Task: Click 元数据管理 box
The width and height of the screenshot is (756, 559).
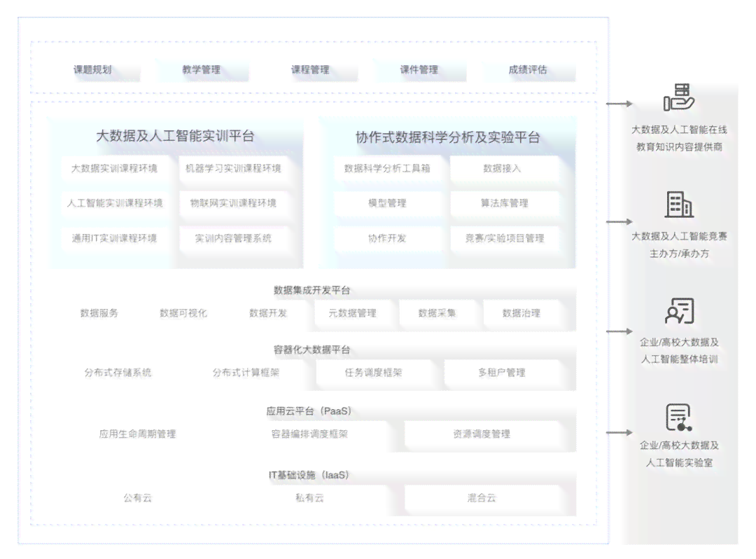Action: (x=352, y=313)
